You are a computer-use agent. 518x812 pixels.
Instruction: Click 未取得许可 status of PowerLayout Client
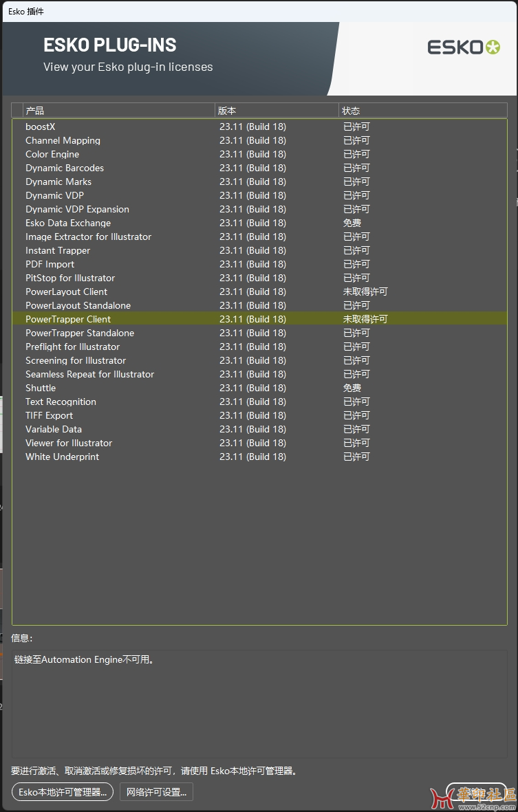(x=365, y=292)
